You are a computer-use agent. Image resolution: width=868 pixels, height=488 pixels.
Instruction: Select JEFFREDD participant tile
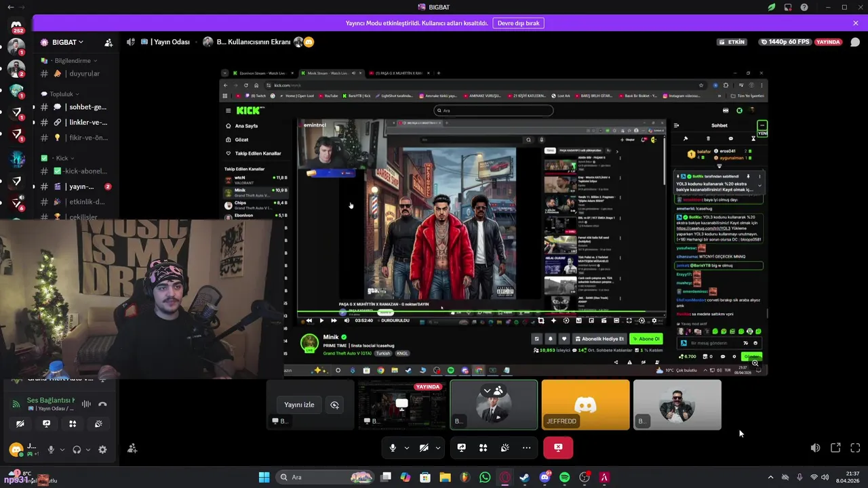tap(585, 405)
